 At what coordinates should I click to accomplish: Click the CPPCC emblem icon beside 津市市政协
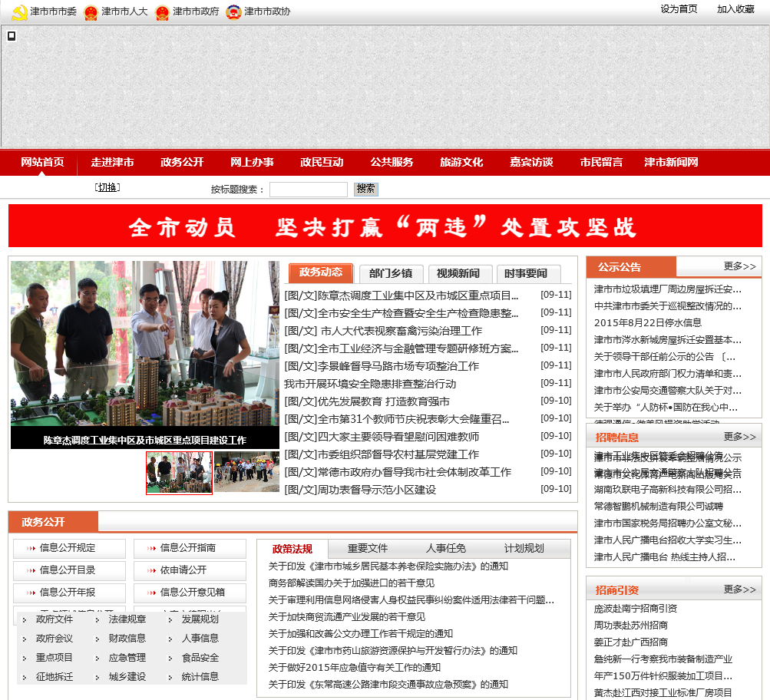[x=233, y=12]
